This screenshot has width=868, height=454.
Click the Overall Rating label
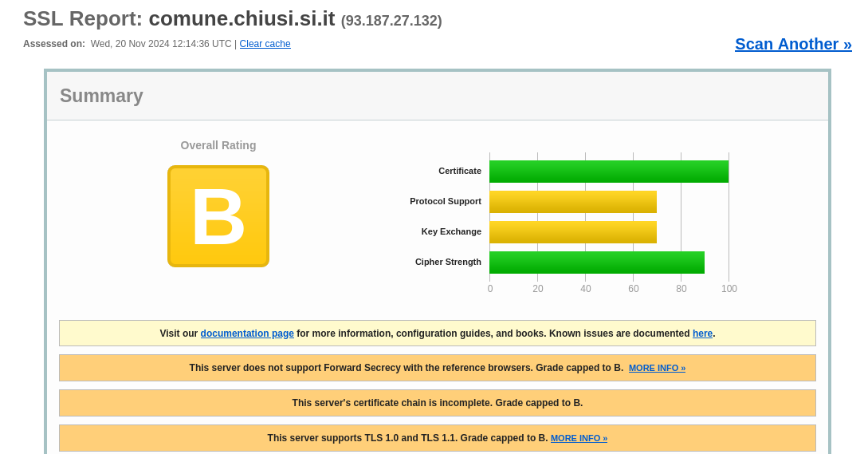pos(218,145)
